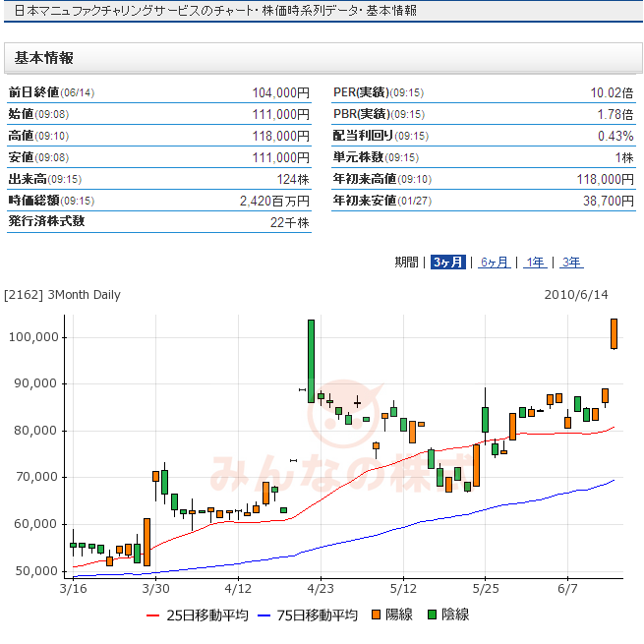Click the green 陰線 legend square

tap(431, 615)
